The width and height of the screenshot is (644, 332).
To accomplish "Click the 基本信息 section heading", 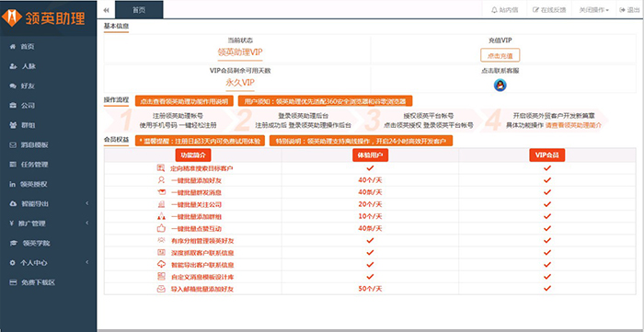I will 116,26.
